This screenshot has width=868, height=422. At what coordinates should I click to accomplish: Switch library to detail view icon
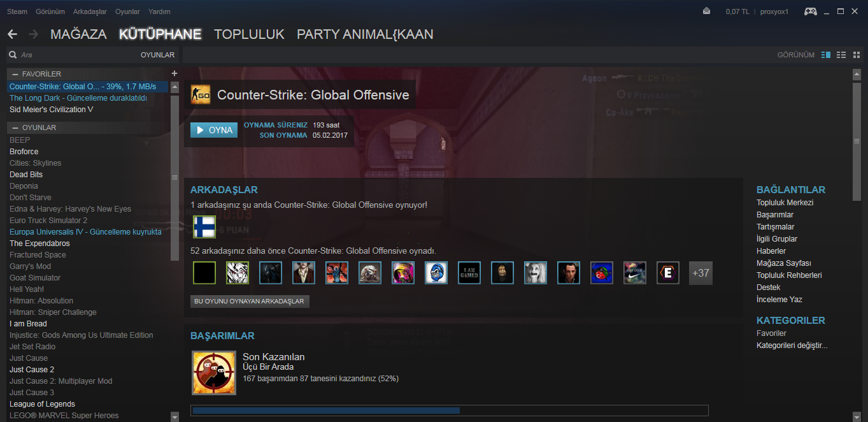(x=826, y=55)
